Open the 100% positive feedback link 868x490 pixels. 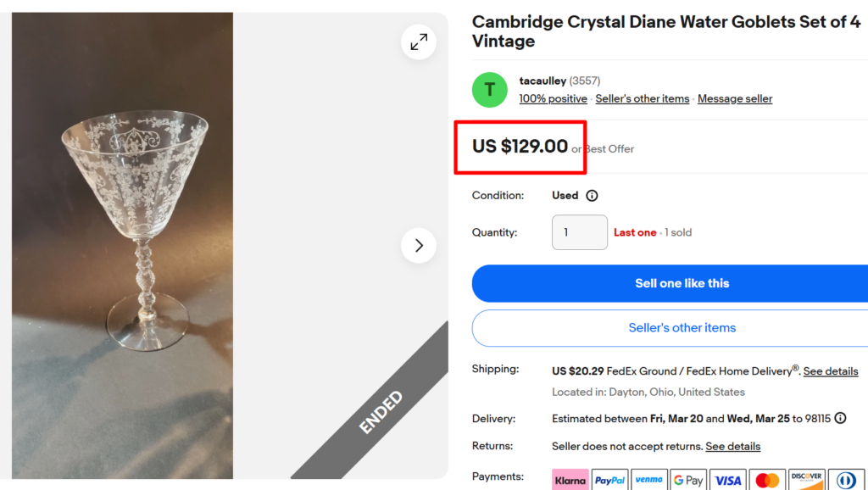click(553, 98)
